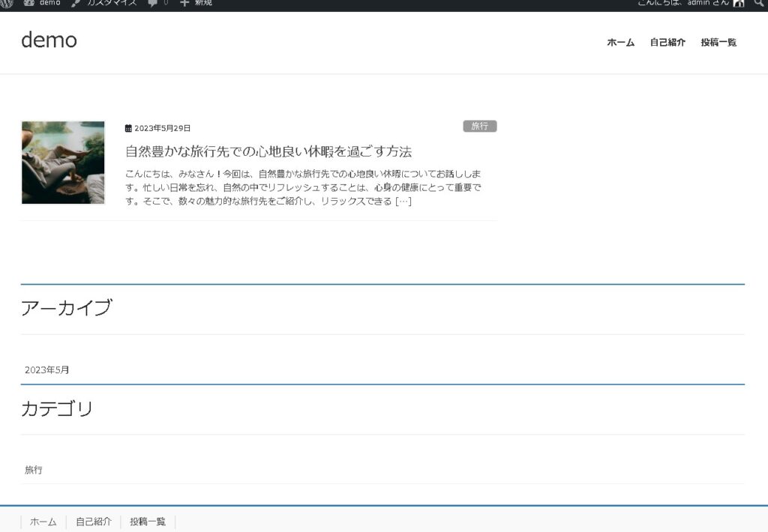Select 旅行 under カテゴリ
The height and width of the screenshot is (532, 768).
pos(33,470)
